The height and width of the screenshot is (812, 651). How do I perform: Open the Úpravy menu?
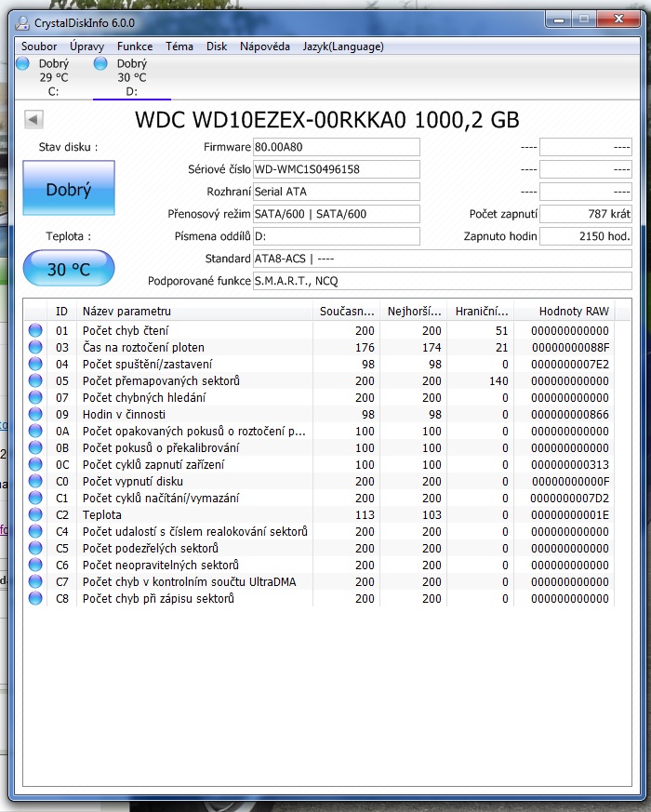click(x=86, y=47)
